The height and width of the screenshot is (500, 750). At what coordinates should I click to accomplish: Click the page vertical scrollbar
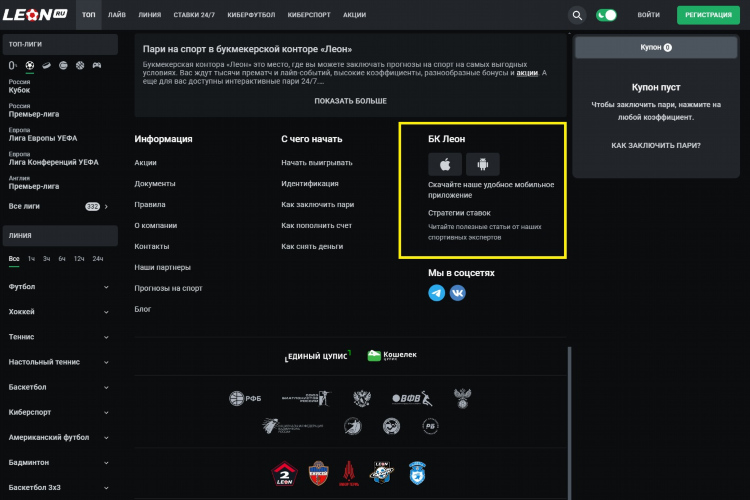[569, 423]
